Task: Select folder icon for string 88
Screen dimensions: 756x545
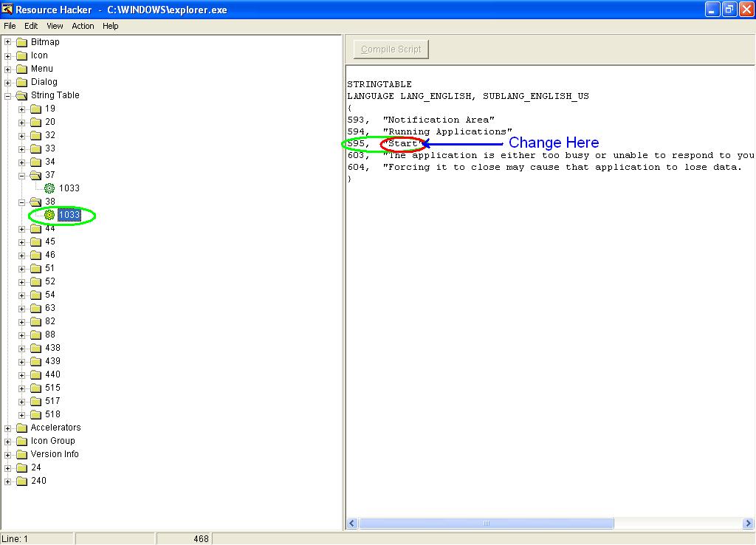Action: pyautogui.click(x=35, y=335)
